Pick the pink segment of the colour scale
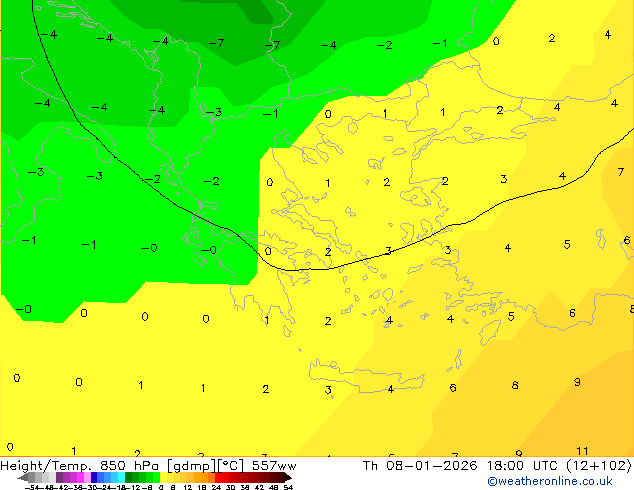This screenshot has height=490, width=634. (87, 477)
